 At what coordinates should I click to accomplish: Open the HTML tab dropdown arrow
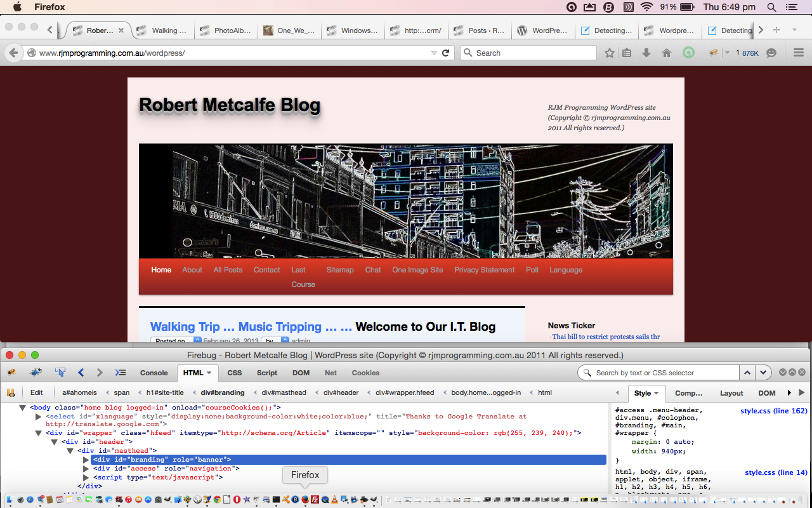tap(209, 373)
